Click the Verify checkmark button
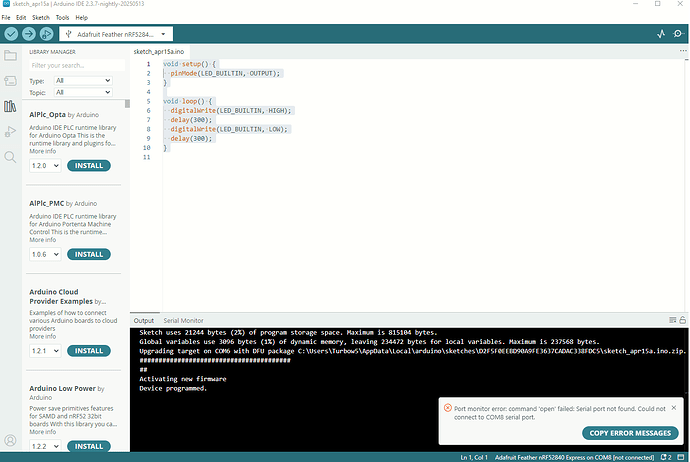 [11, 34]
